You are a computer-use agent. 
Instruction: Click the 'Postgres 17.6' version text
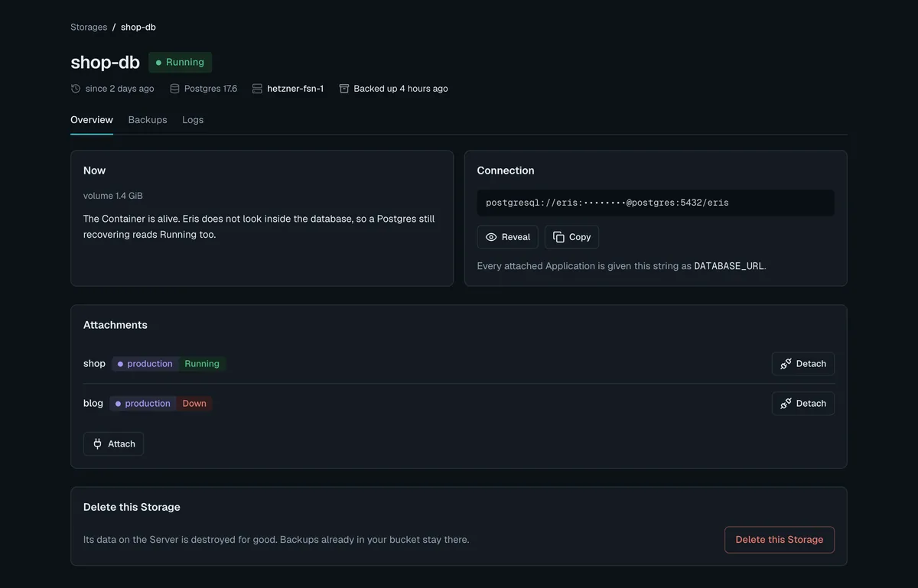[x=211, y=89]
